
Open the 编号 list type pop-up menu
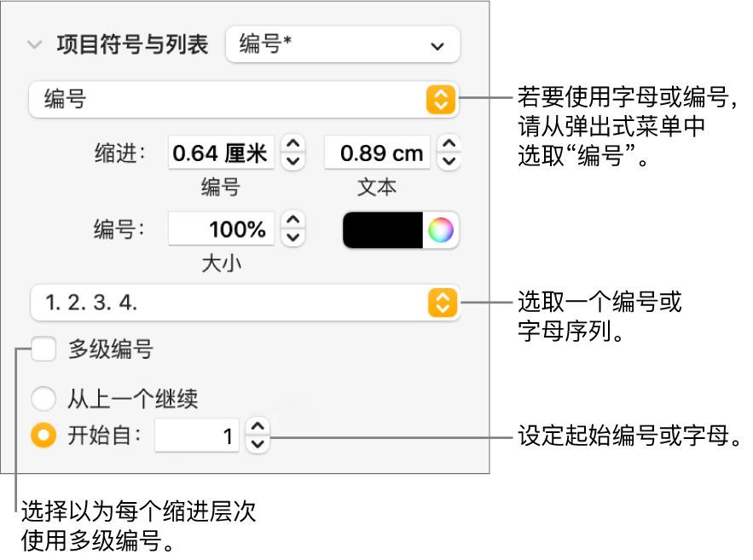tap(243, 100)
